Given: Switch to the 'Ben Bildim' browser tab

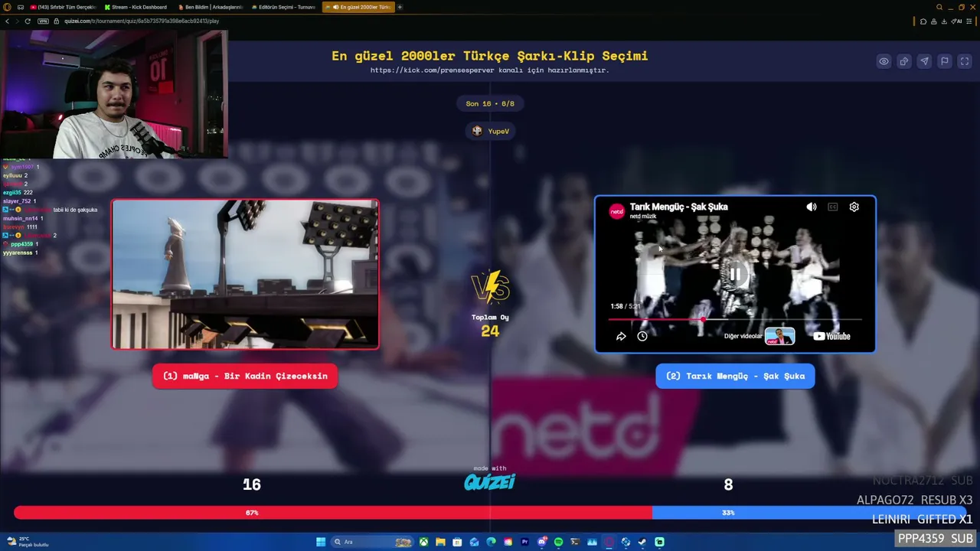Looking at the screenshot, I should coord(210,7).
